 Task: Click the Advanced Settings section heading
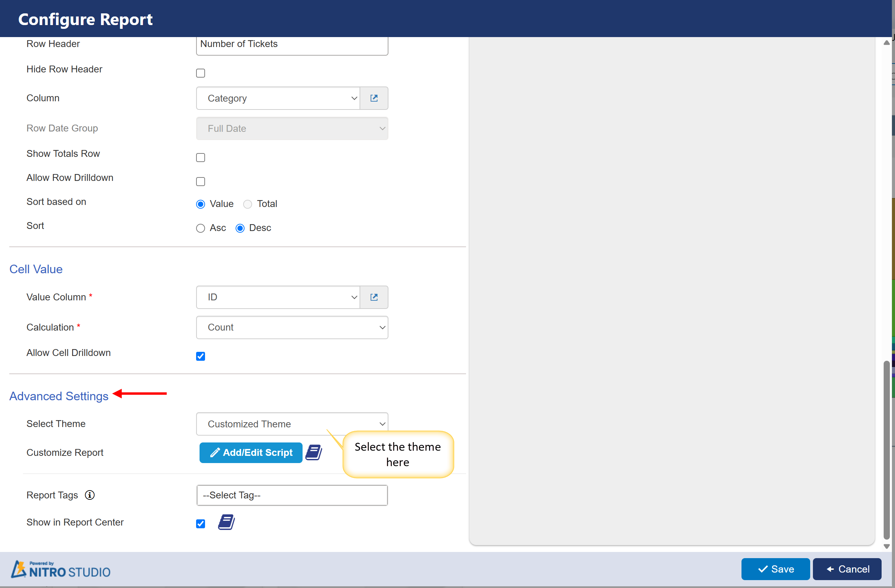[59, 396]
